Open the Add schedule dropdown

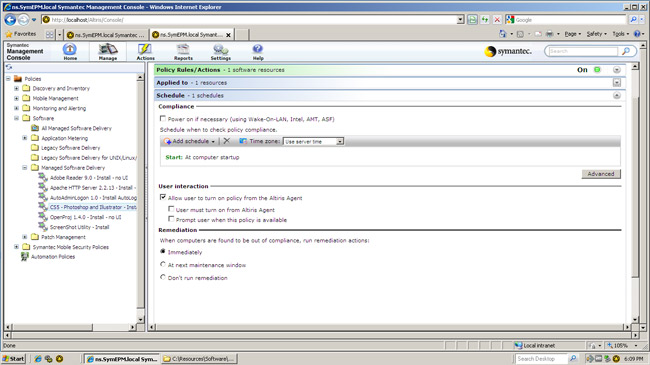click(189, 141)
